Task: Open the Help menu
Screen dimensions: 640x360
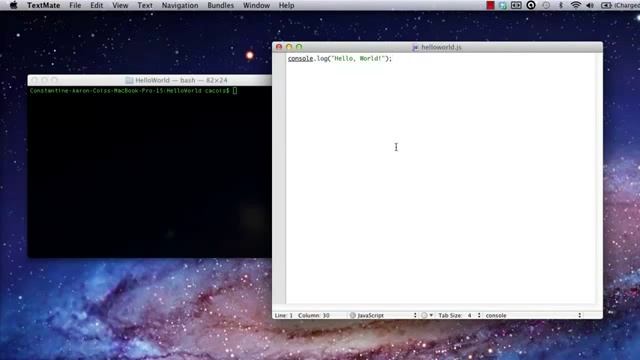Action: (x=286, y=5)
